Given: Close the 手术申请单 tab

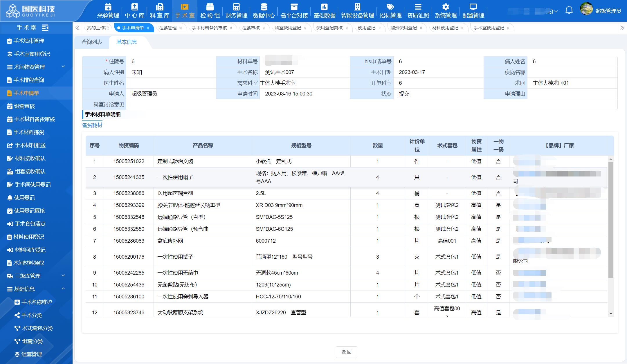Looking at the screenshot, I should (x=148, y=28).
